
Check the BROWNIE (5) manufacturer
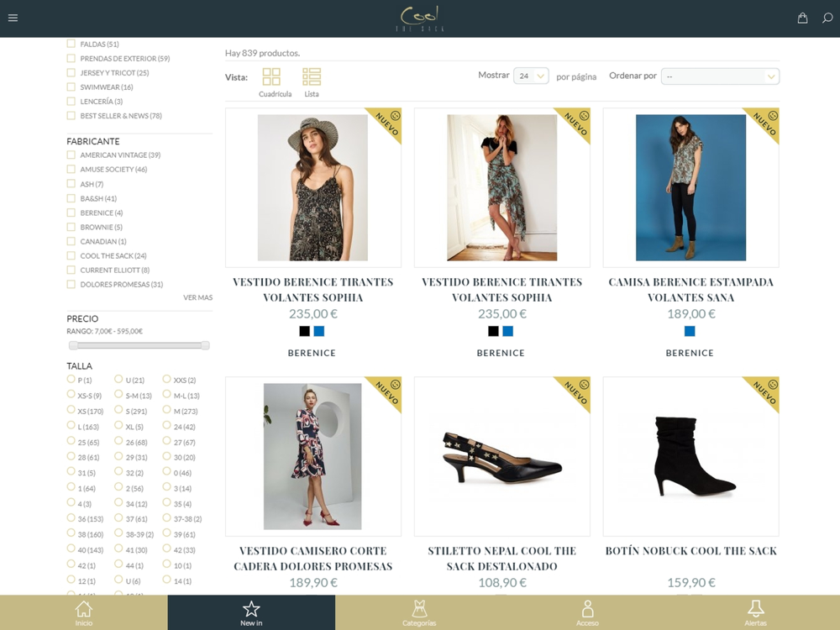click(71, 227)
